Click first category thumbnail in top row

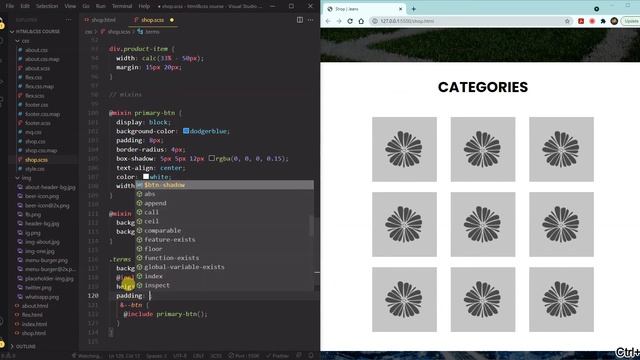coord(404,149)
